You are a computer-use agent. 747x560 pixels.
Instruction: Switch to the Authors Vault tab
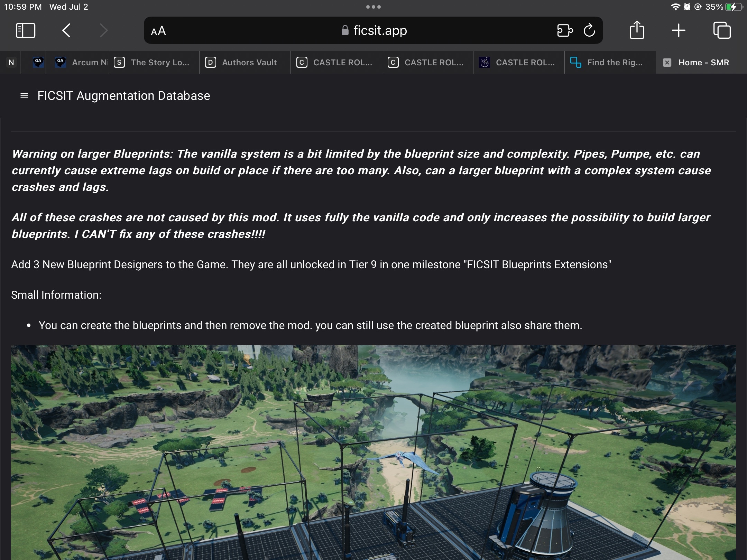245,63
